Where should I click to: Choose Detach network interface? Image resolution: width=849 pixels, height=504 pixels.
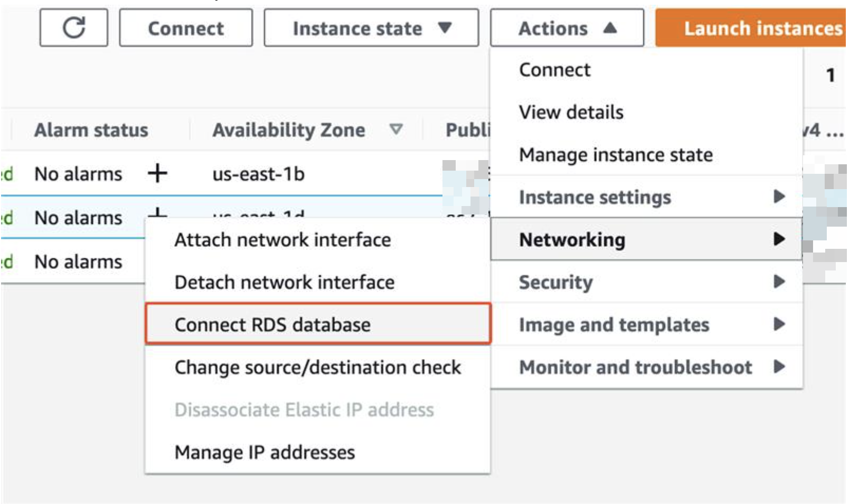point(284,282)
